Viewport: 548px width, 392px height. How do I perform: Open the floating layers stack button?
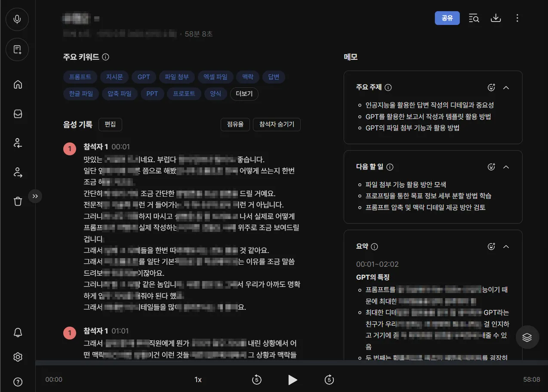(527, 337)
